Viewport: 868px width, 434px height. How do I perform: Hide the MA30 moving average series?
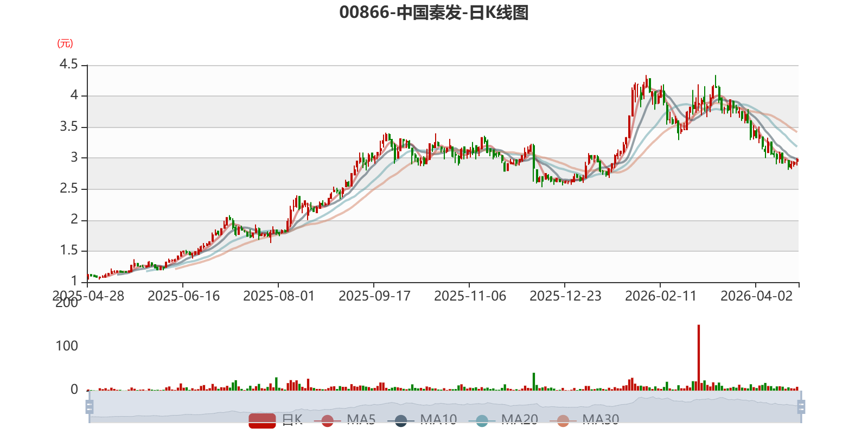tap(584, 420)
